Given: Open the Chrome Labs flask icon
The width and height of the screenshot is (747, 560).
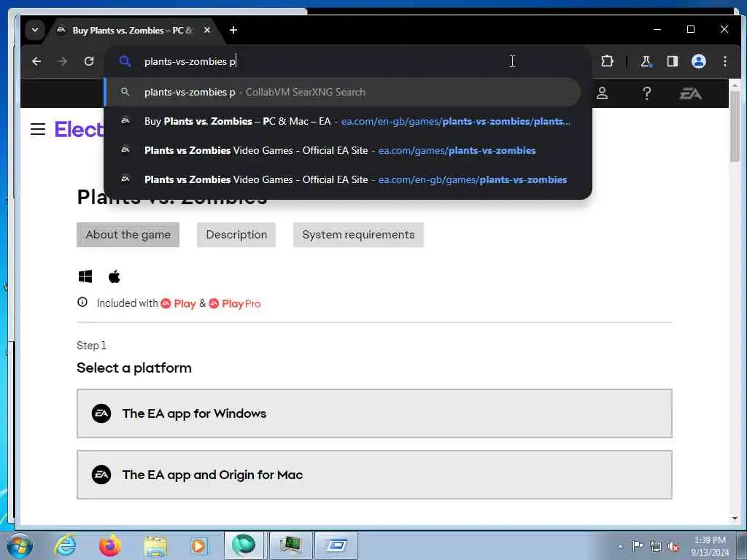Looking at the screenshot, I should click(646, 61).
